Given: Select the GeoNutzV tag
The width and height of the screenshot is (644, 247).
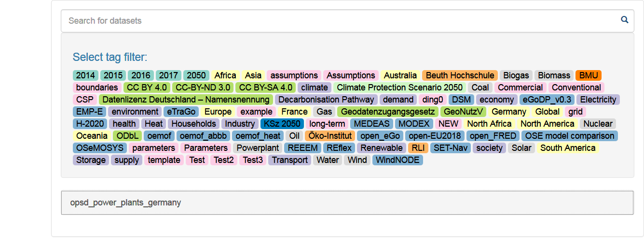Looking at the screenshot, I should [x=464, y=112].
